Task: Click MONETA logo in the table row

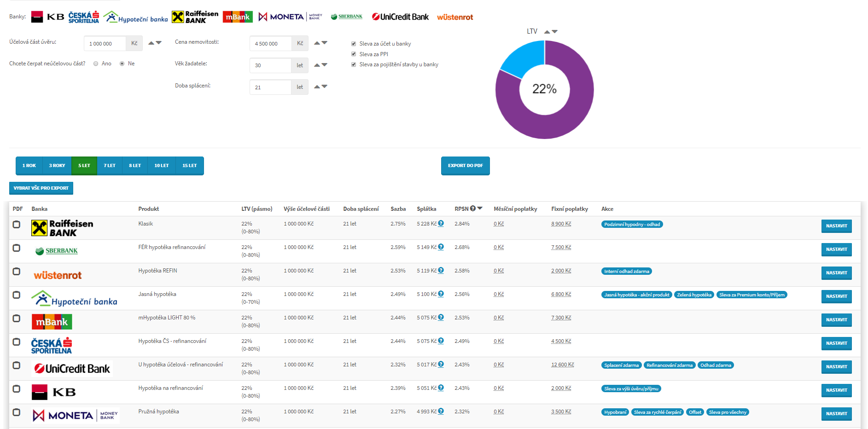Action: pyautogui.click(x=76, y=416)
